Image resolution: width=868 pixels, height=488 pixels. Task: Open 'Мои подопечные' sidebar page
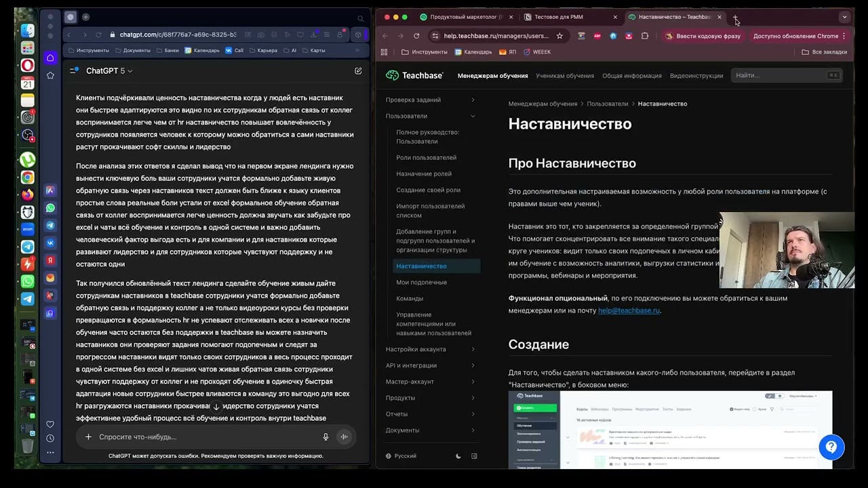click(x=422, y=283)
